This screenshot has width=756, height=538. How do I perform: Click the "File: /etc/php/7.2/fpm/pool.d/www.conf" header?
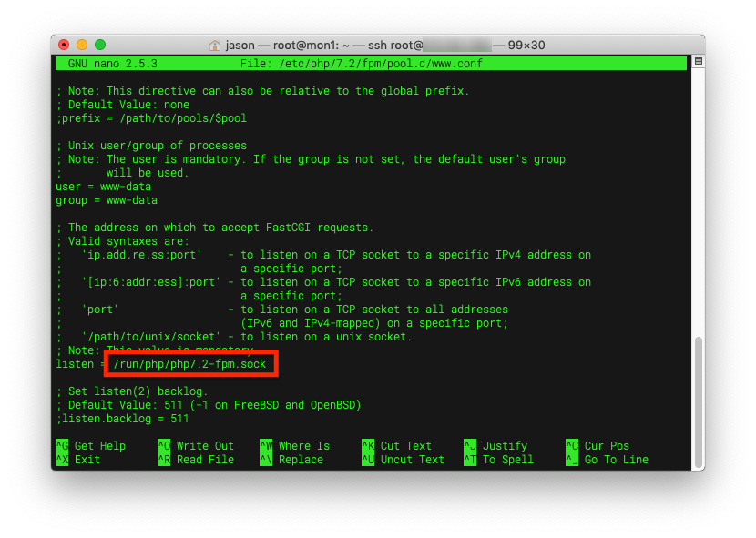click(x=362, y=64)
